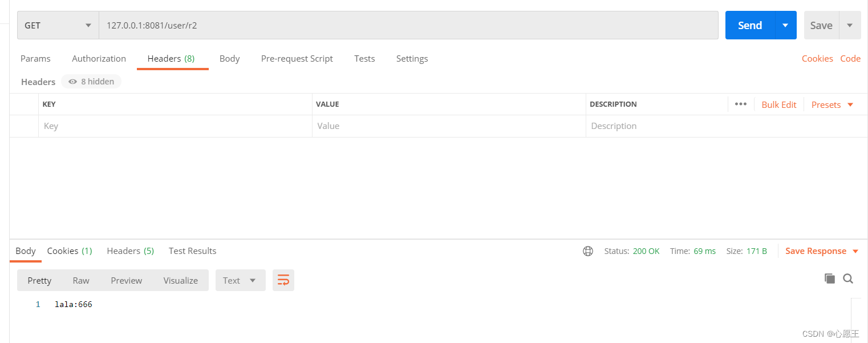The image size is (868, 343).
Task: Open the Send options arrow
Action: click(x=786, y=25)
